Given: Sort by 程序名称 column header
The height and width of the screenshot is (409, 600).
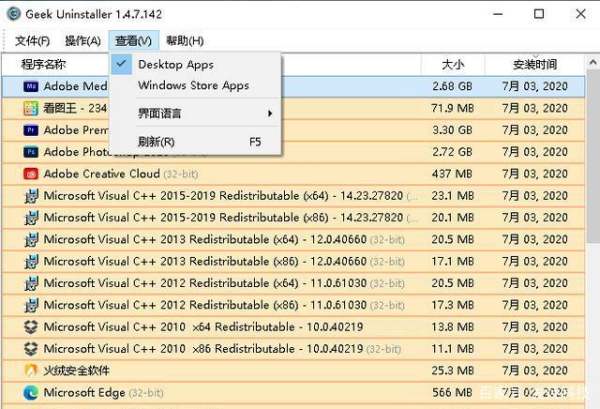Looking at the screenshot, I should [43, 64].
